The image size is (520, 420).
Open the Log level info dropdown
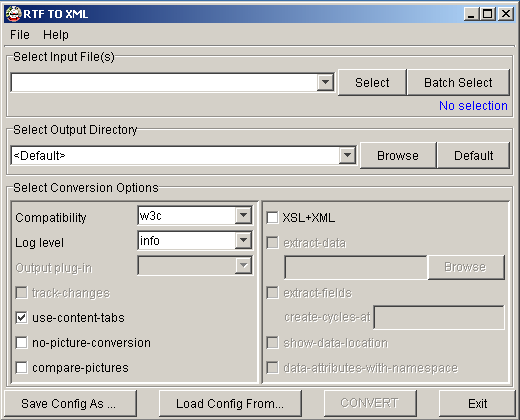195,241
